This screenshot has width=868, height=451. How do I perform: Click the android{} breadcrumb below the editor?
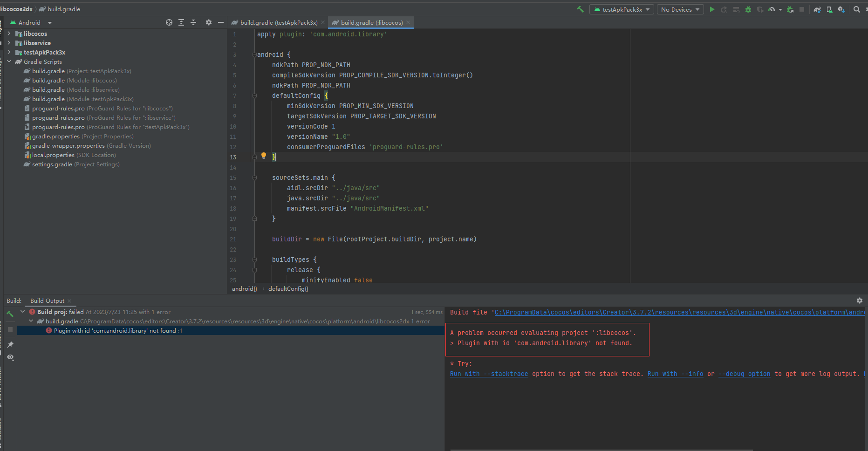[244, 288]
